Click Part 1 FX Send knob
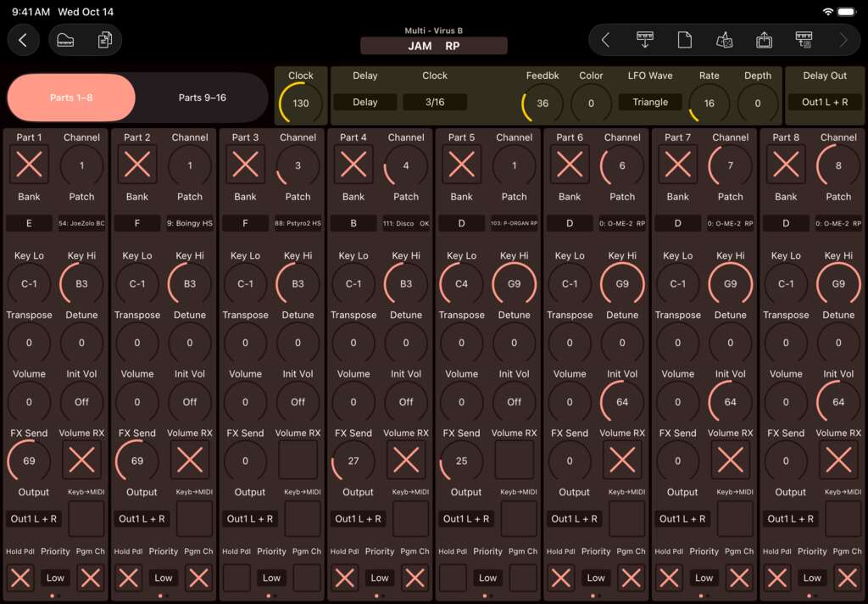The image size is (868, 604). pyautogui.click(x=30, y=461)
